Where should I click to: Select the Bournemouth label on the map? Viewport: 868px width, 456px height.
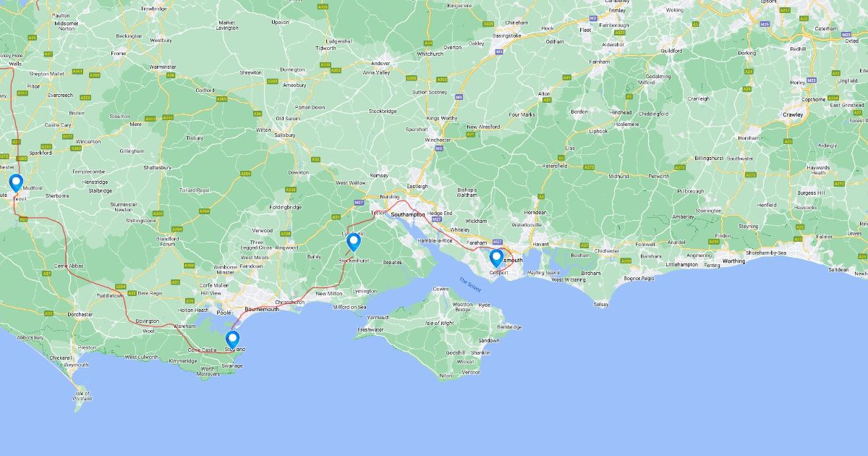tap(262, 310)
